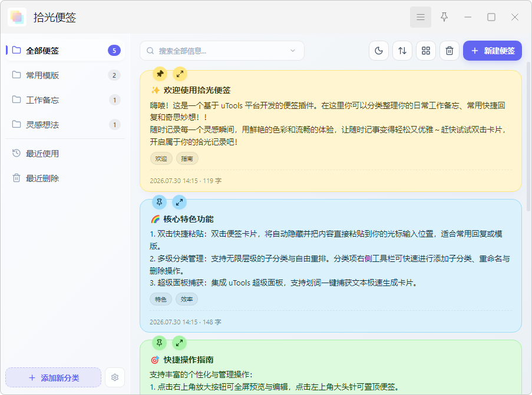Click the 灵感想法 folder icon
Image resolution: width=532 pixels, height=395 pixels.
pos(16,124)
